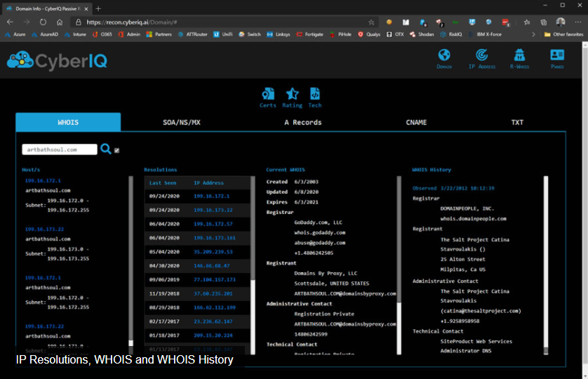Open resolution IP 37.60.235.201
This screenshot has width=588, height=379.
(x=213, y=293)
